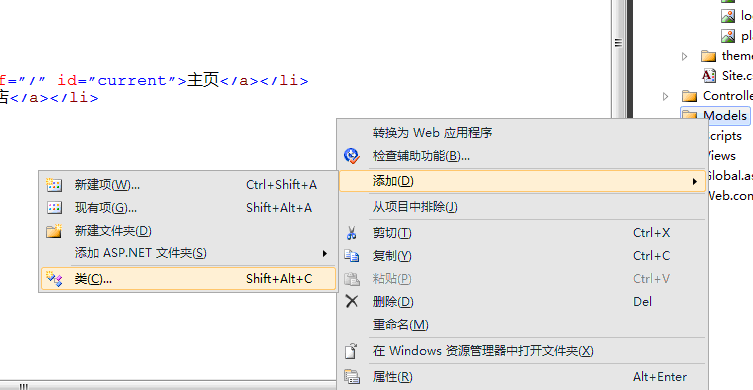Open the 添加 ASP.NET 文件夹(S) submenu
The height and width of the screenshot is (390, 753).
tap(188, 253)
